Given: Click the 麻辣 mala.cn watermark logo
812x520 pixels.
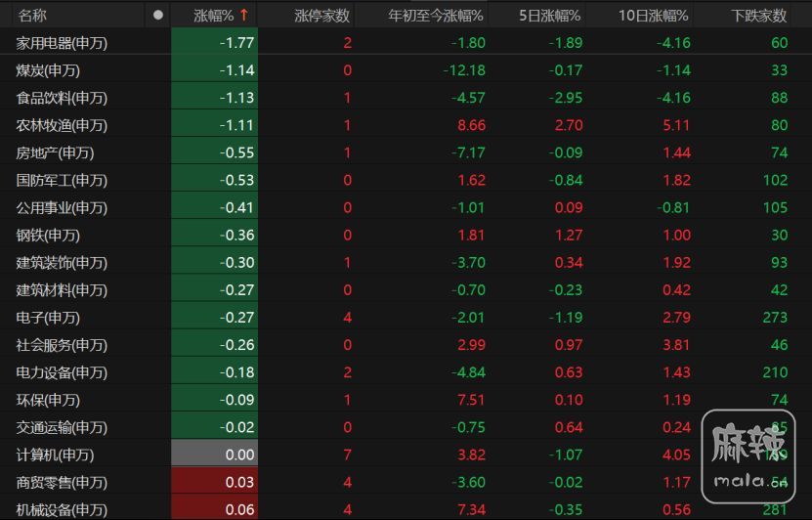Looking at the screenshot, I should 750,455.
